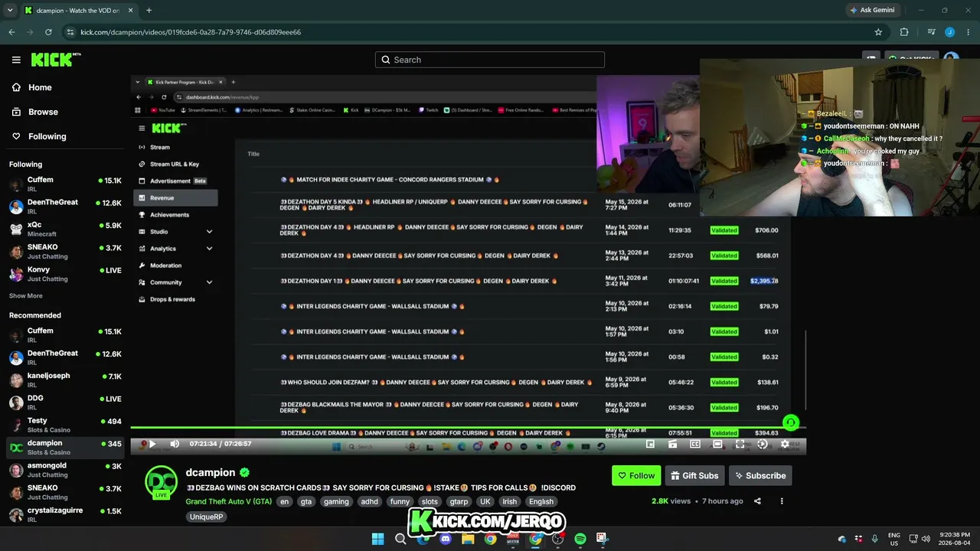
Task: Open dcampion's large channel avatar
Action: tap(162, 481)
